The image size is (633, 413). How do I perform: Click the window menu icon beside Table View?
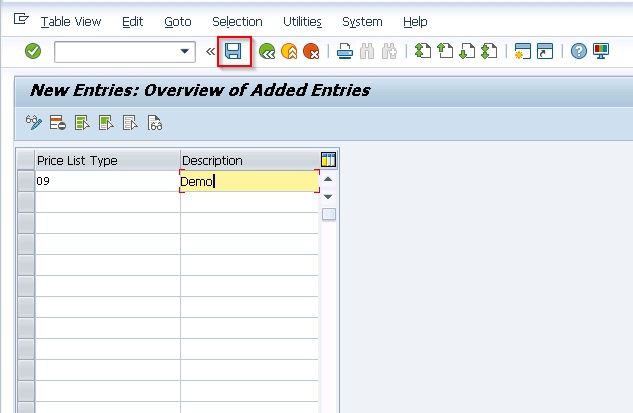pos(21,19)
